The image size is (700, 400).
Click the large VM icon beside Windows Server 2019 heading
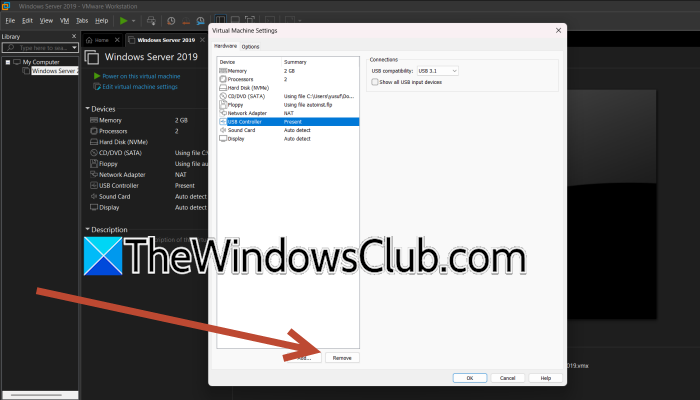92,57
